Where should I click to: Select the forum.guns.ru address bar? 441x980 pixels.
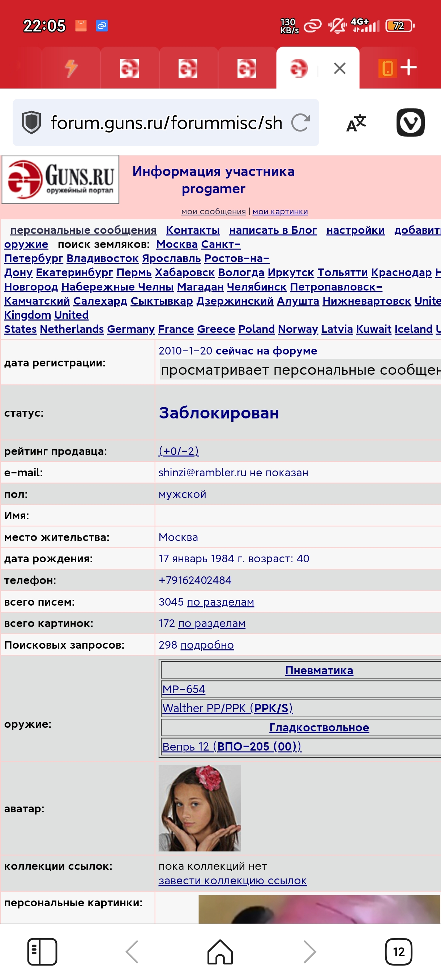[x=166, y=122]
